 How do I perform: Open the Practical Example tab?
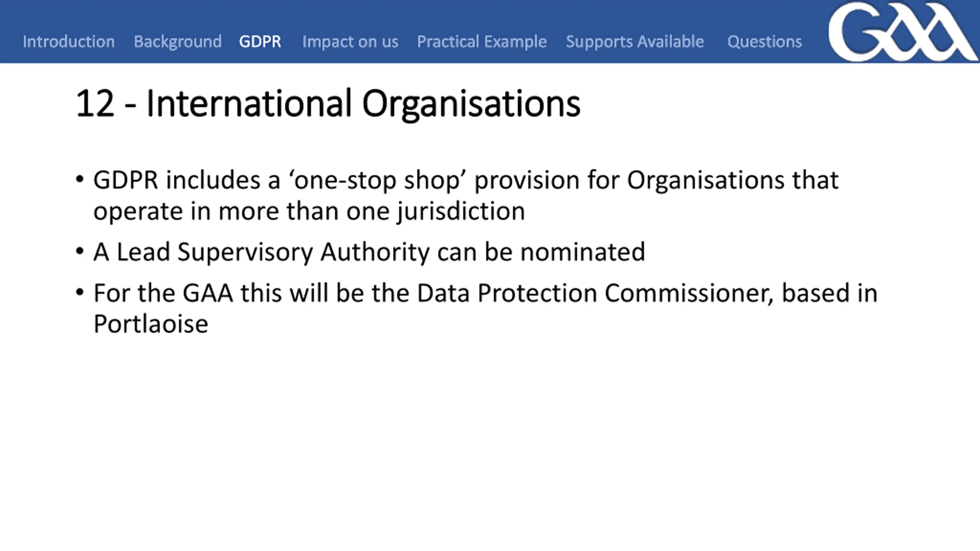point(482,42)
